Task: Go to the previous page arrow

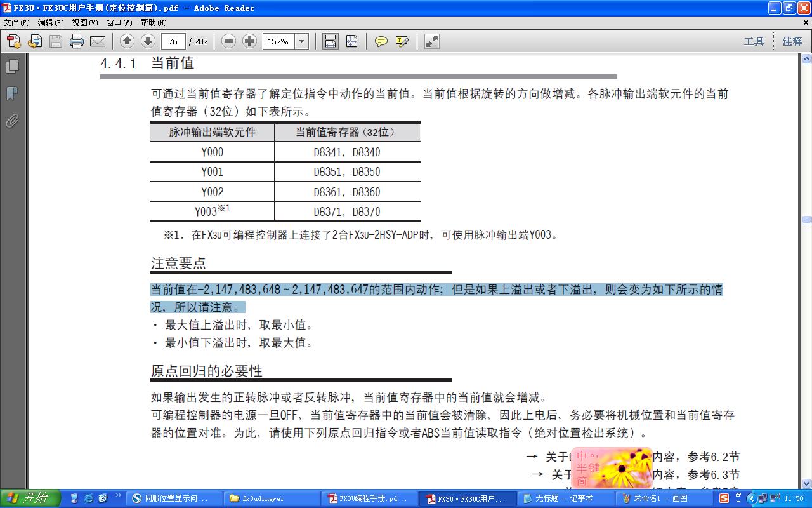Action: [127, 41]
